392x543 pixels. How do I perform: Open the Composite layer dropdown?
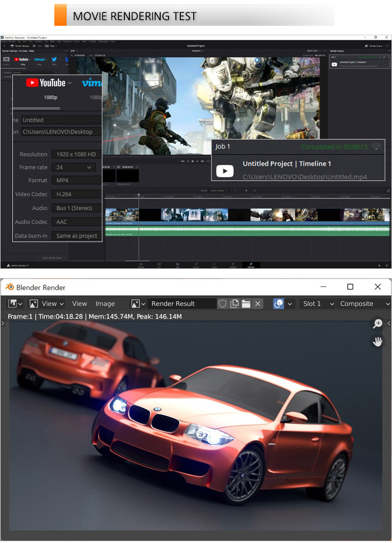click(x=363, y=304)
